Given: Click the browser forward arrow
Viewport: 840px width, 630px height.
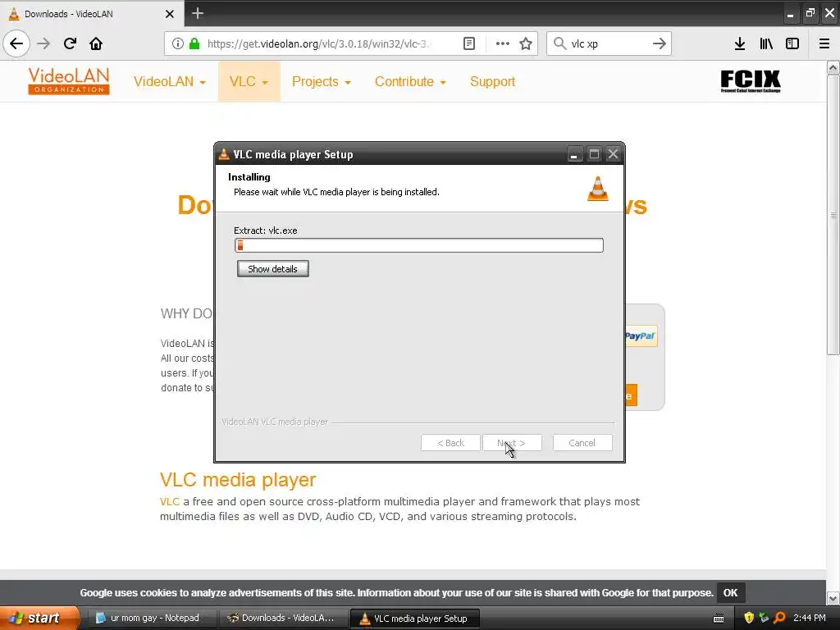Looking at the screenshot, I should point(43,43).
